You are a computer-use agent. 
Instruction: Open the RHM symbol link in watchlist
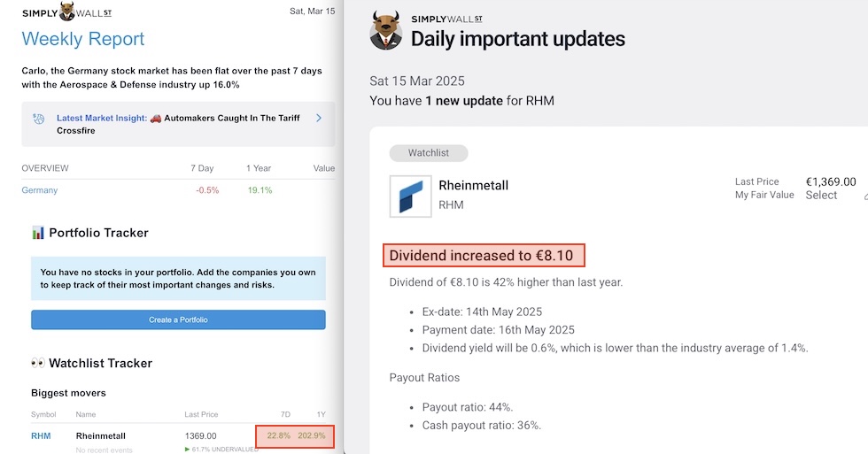pos(41,435)
